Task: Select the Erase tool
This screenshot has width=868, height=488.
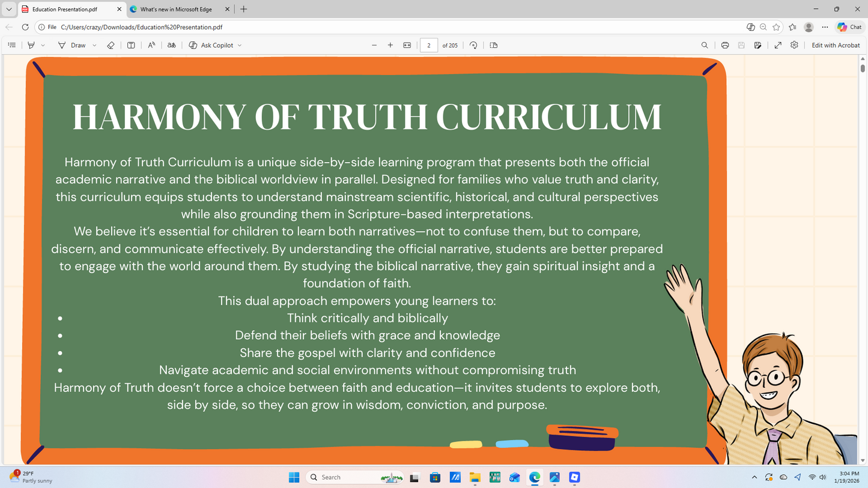Action: pos(111,45)
